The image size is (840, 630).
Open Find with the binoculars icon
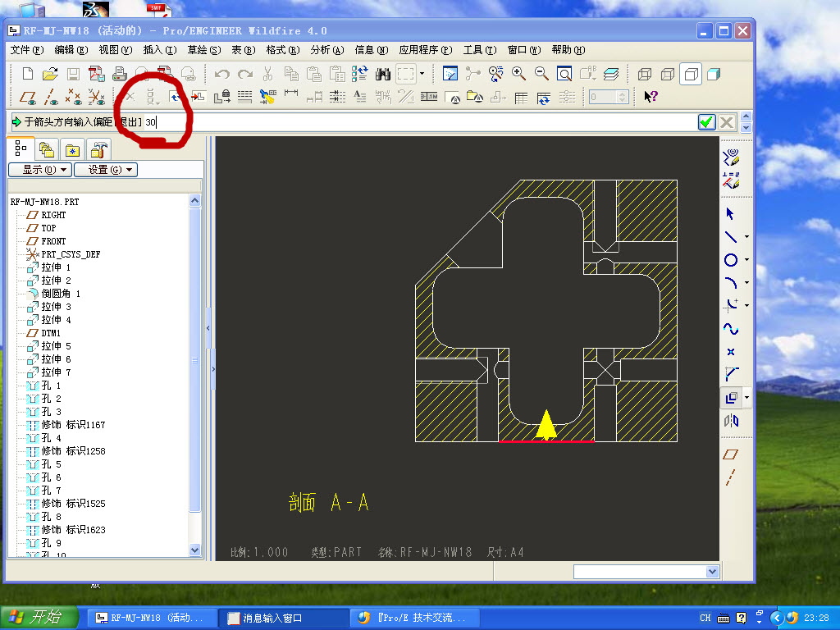[x=383, y=74]
